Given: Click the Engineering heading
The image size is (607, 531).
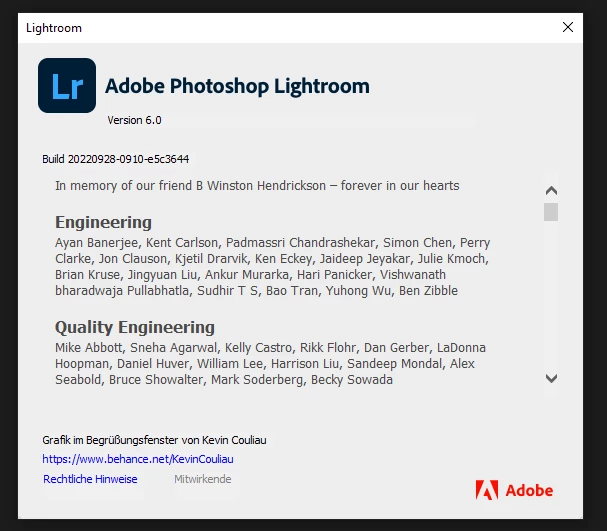Looking at the screenshot, I should pos(103,222).
